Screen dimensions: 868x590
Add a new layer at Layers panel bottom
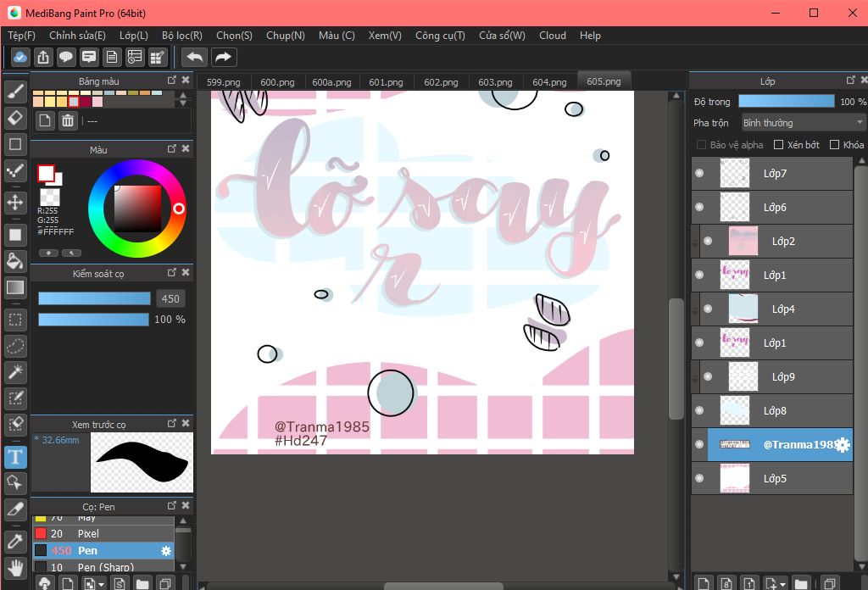tap(704, 583)
